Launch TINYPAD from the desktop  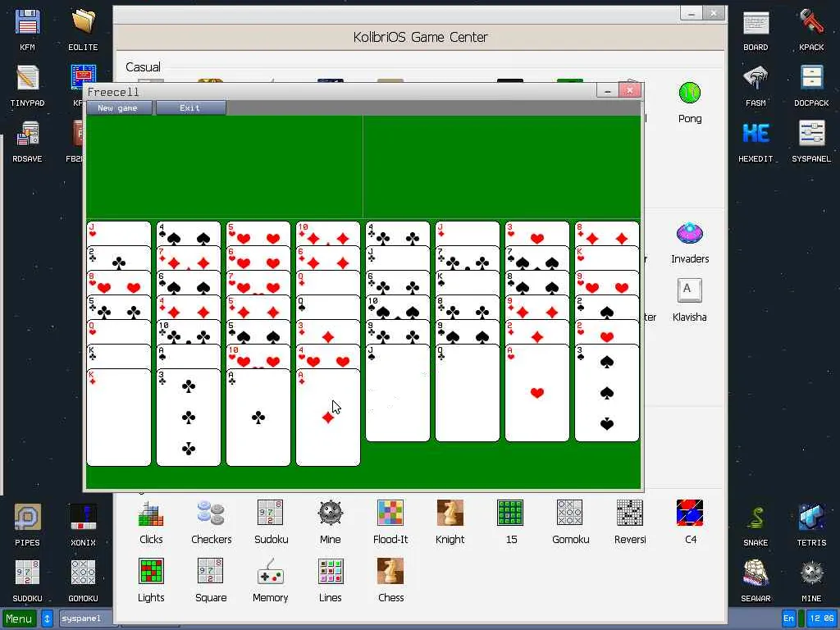tap(27, 85)
